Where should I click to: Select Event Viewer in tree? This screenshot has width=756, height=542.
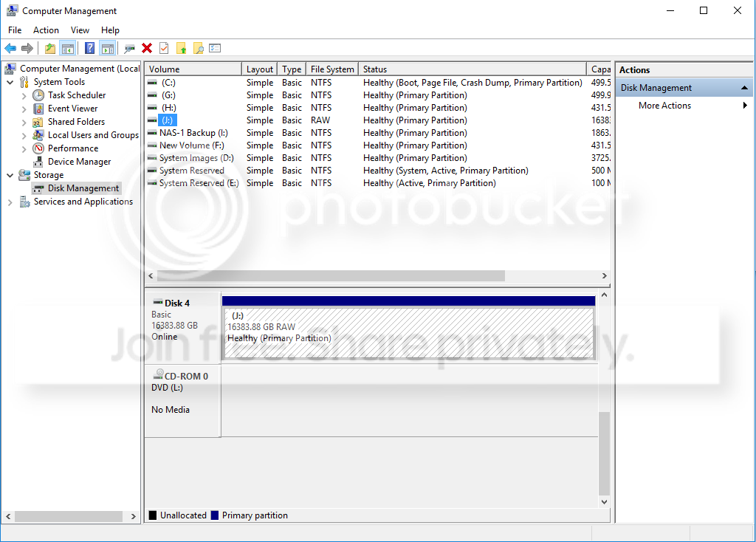pos(72,109)
